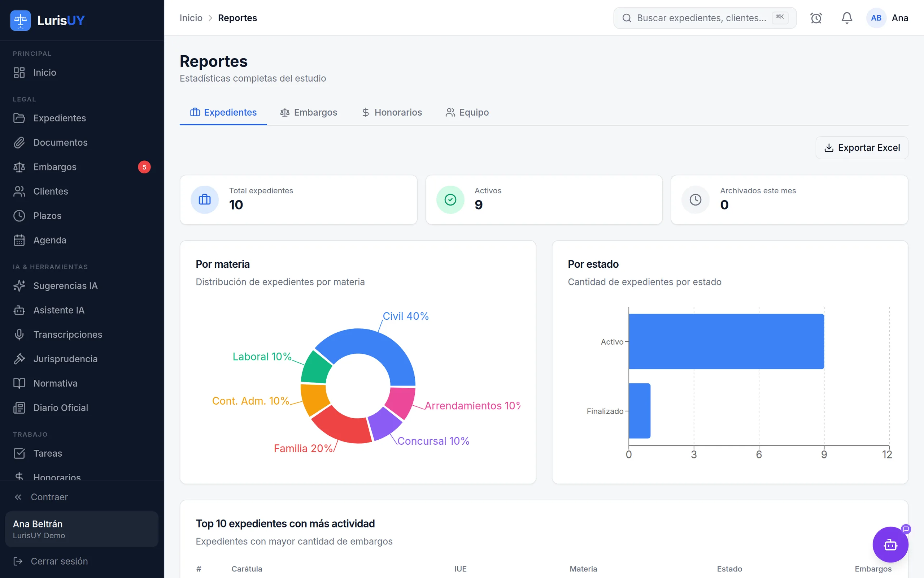The width and height of the screenshot is (924, 578).
Task: Click the Carátula column header
Action: [x=247, y=569]
